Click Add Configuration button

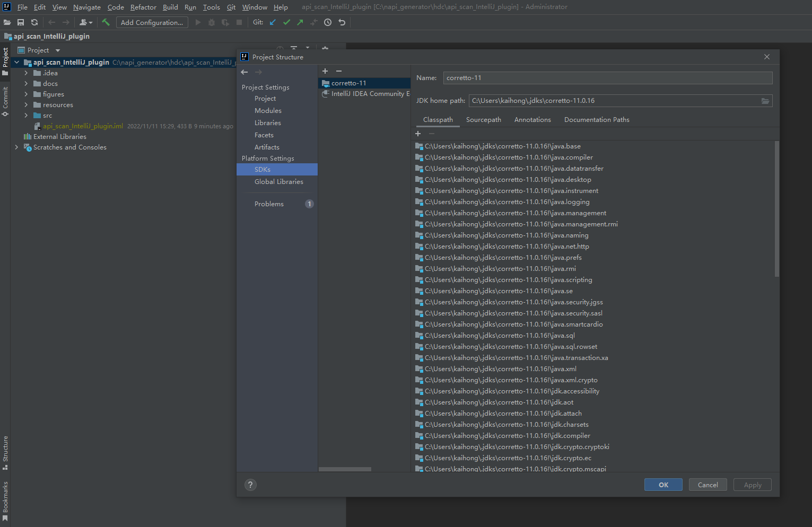pyautogui.click(x=152, y=22)
